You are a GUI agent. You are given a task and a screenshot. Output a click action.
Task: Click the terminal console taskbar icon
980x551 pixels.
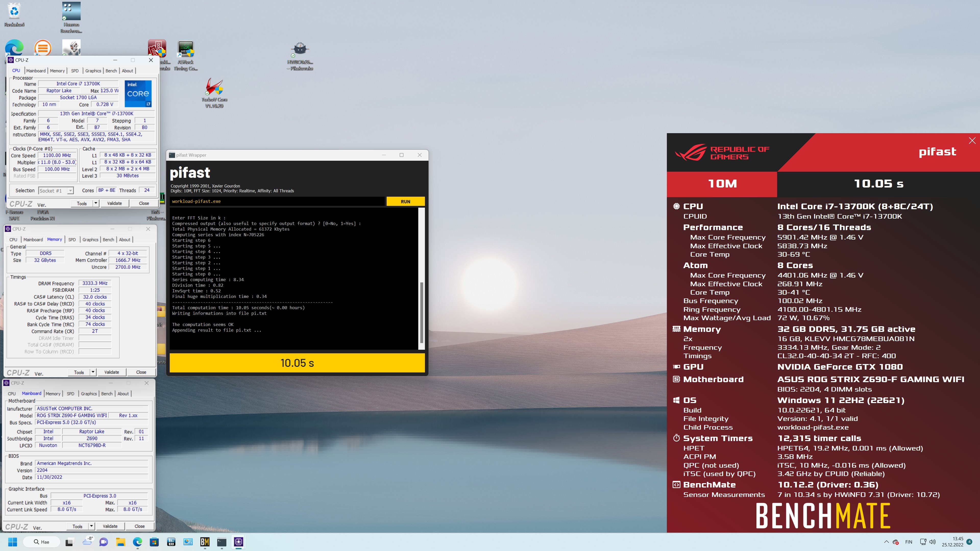point(222,542)
